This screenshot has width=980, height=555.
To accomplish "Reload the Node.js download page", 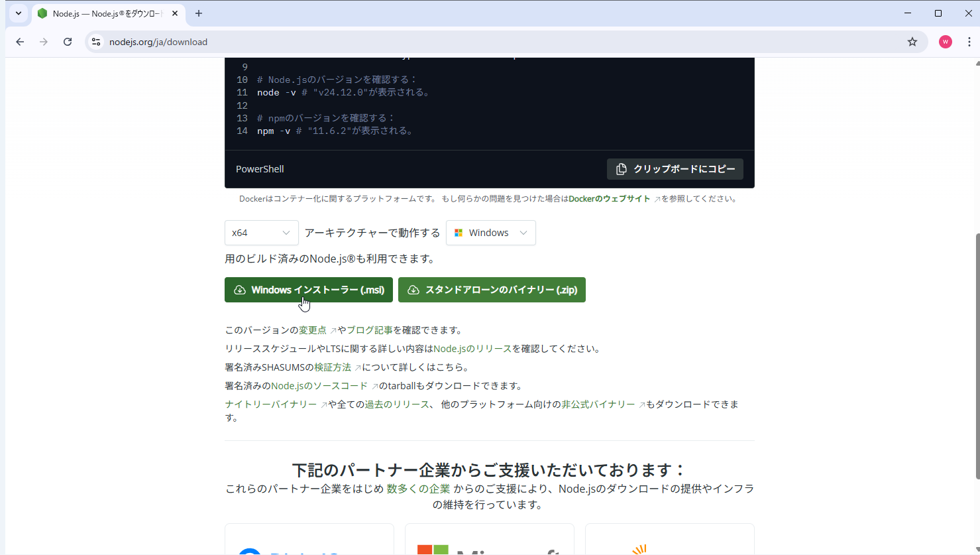I will coord(68,42).
